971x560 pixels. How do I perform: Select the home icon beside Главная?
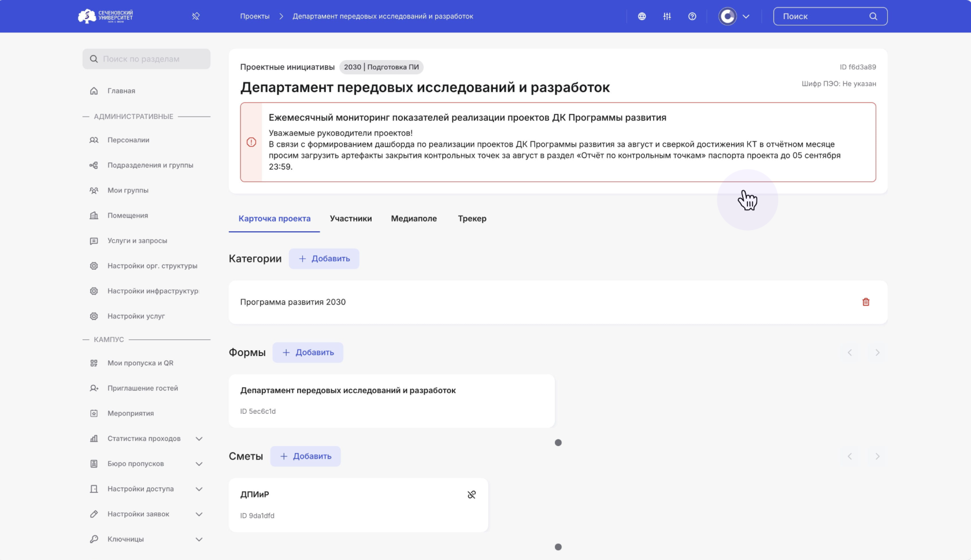coord(93,91)
